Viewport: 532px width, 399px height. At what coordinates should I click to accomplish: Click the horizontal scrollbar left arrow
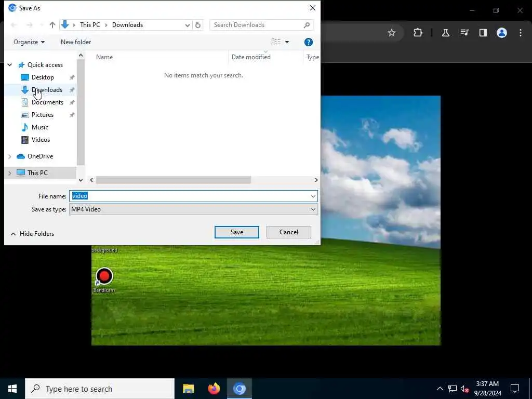[91, 180]
